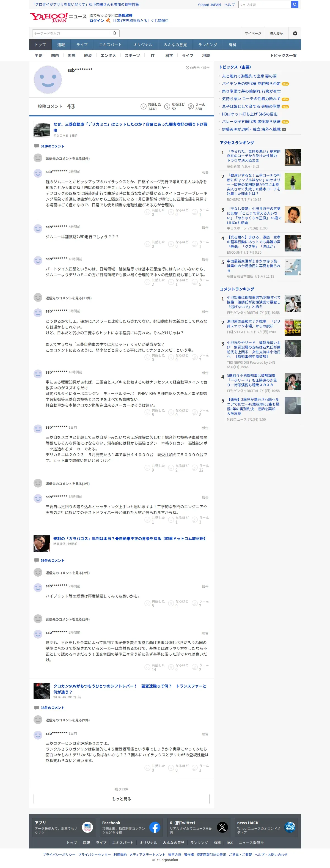
Task: Open the Facebook icon in footer
Action: click(x=155, y=827)
